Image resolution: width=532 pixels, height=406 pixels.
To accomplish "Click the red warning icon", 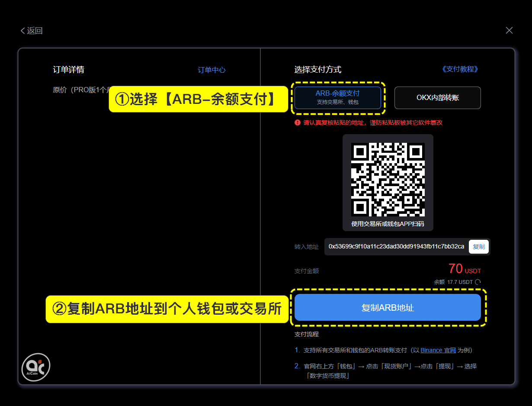I will tap(297, 122).
